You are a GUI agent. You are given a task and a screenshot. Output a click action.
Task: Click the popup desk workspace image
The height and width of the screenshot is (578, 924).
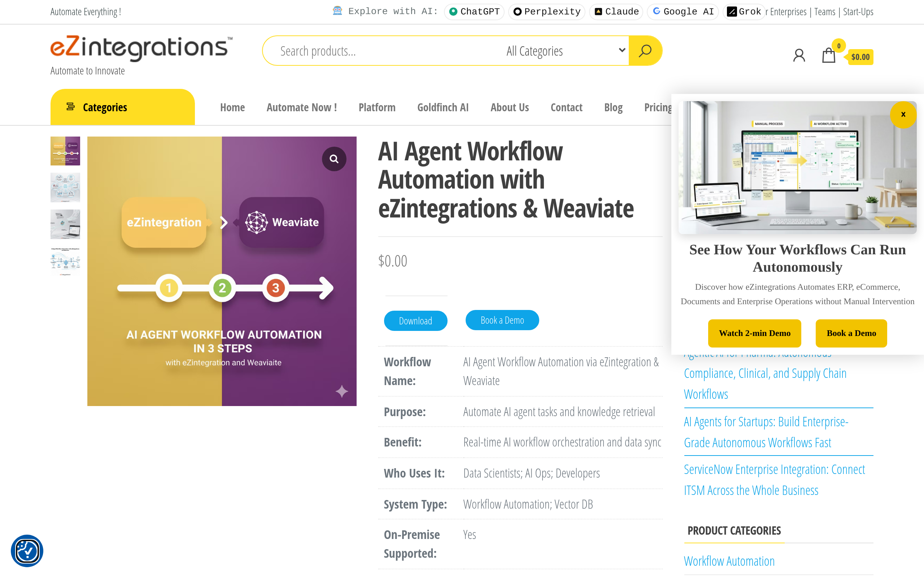pyautogui.click(x=797, y=167)
